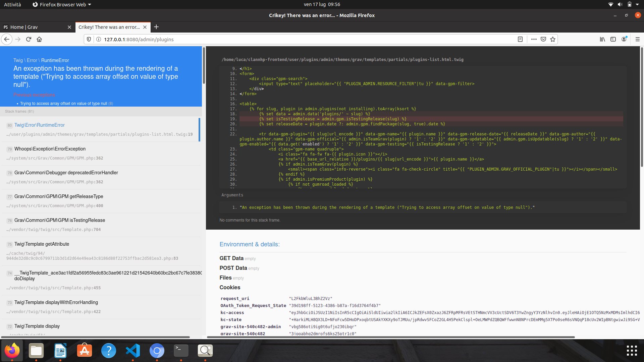Toggle reader view icon
This screenshot has height=362, width=644.
tap(520, 39)
